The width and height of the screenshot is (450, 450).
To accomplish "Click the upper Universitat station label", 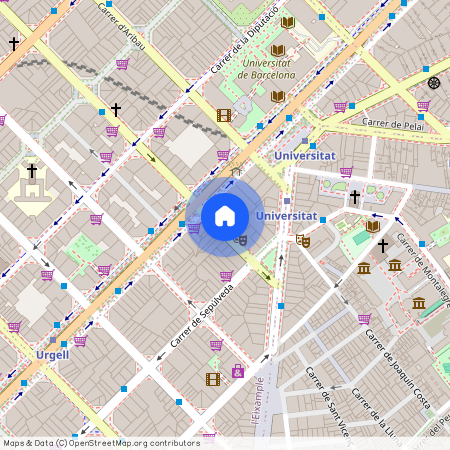I will coord(305,156).
